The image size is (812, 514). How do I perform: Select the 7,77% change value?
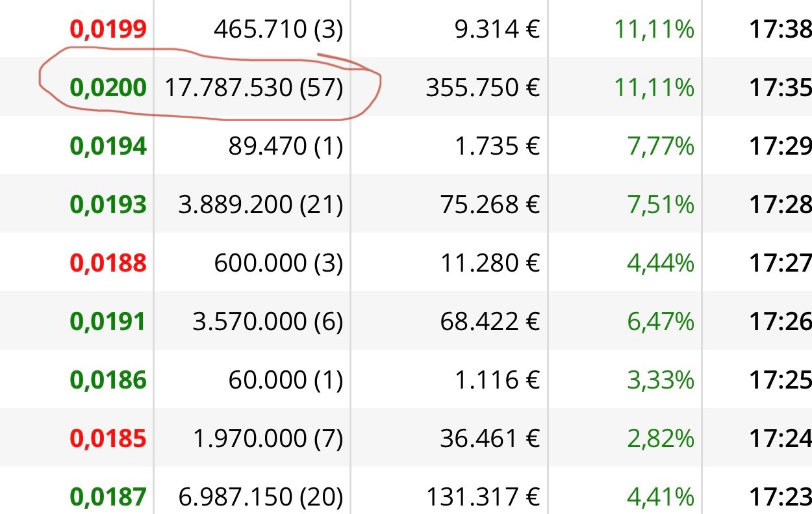click(661, 147)
